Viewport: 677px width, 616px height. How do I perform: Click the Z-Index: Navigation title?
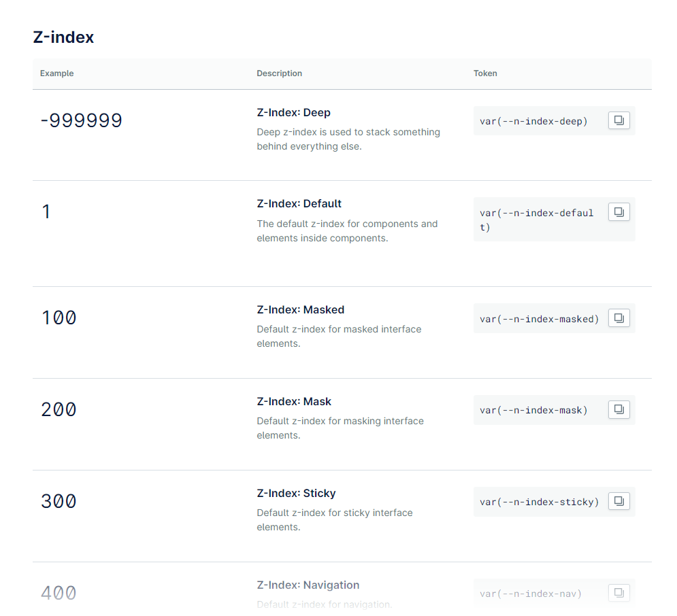pyautogui.click(x=308, y=585)
